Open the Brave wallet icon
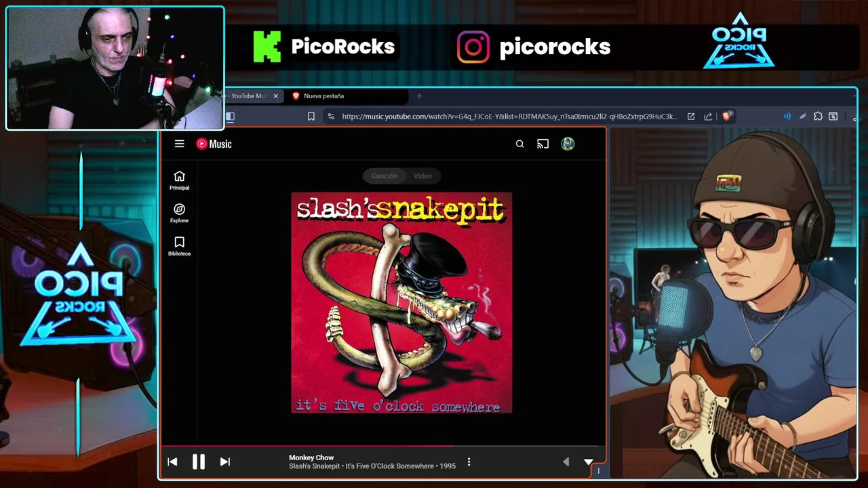The image size is (868, 488). tap(833, 117)
